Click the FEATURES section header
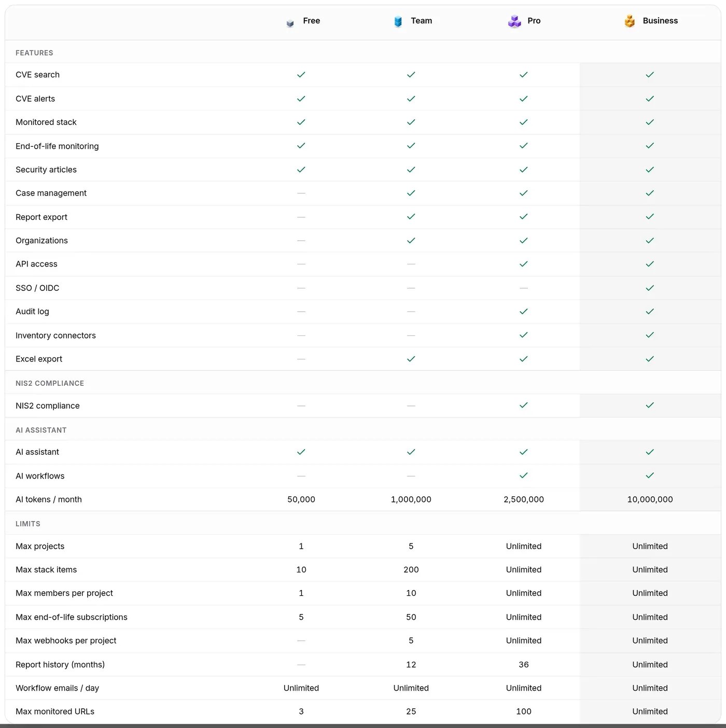 coord(34,53)
